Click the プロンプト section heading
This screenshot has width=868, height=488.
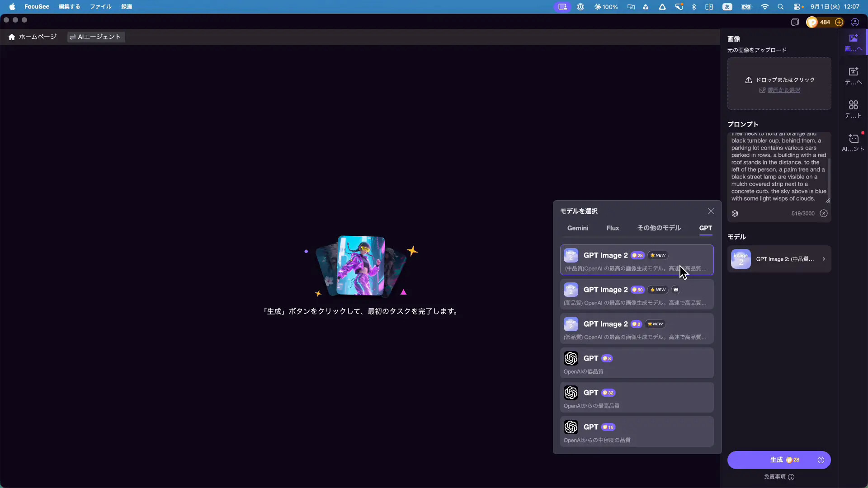pos(743,124)
